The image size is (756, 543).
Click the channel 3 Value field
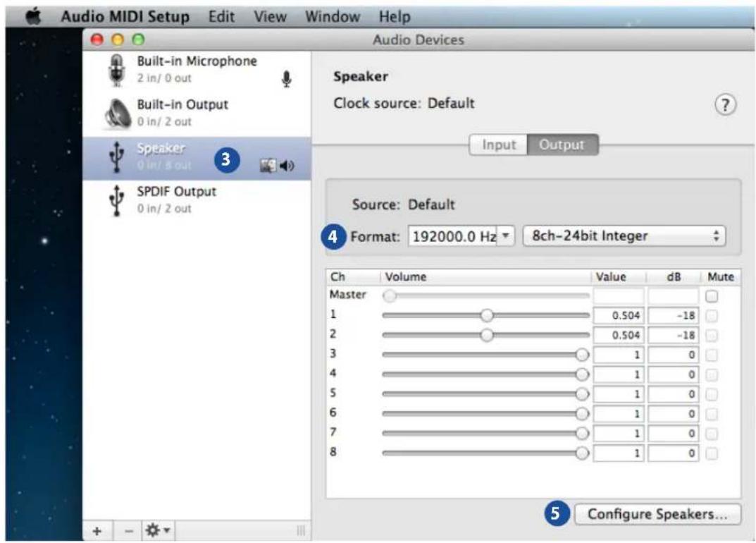coord(619,355)
